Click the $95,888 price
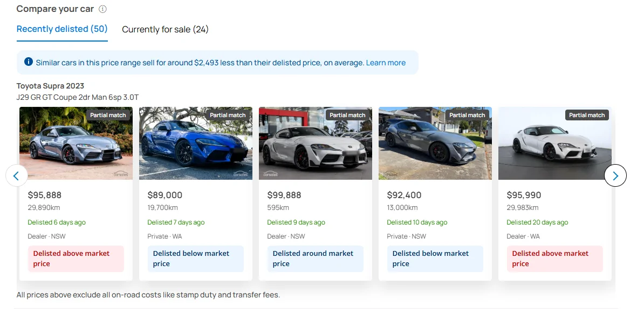This screenshot has height=312, width=644. 45,195
